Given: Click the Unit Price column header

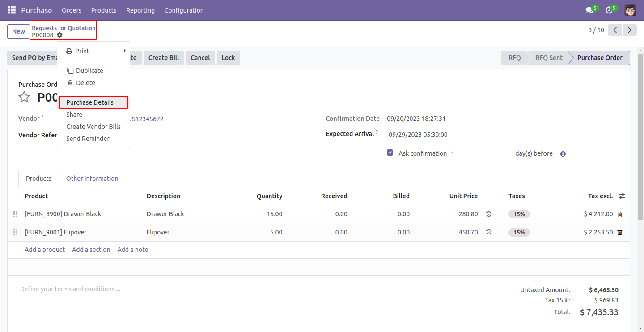Looking at the screenshot, I should click(463, 196).
